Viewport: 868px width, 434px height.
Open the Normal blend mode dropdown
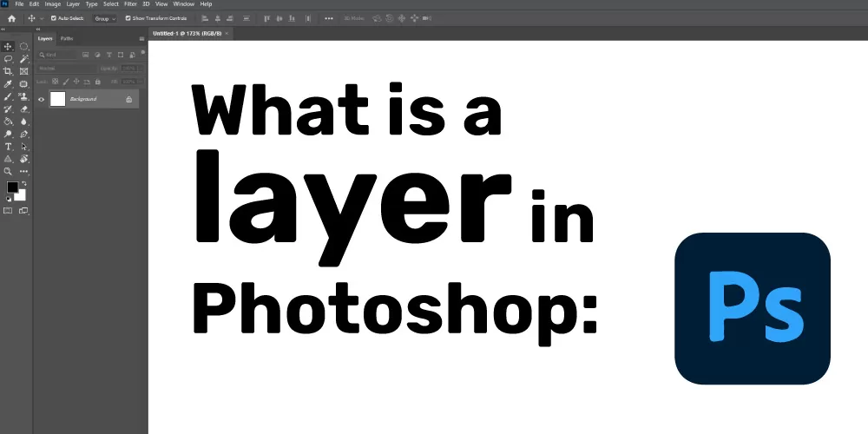pyautogui.click(x=67, y=68)
